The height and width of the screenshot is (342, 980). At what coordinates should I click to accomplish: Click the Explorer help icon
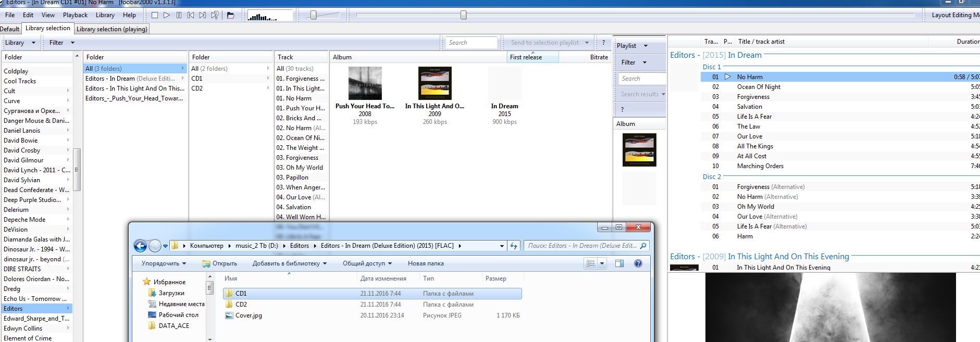[638, 263]
